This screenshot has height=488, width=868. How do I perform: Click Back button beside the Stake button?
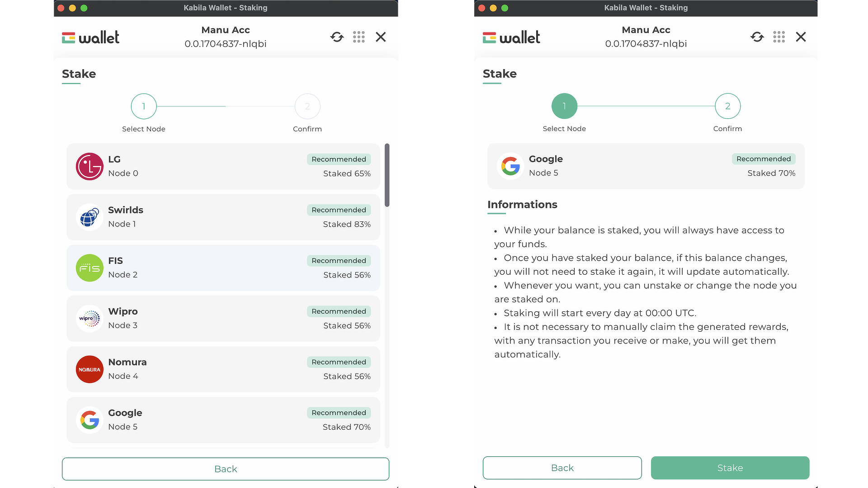[x=562, y=468]
